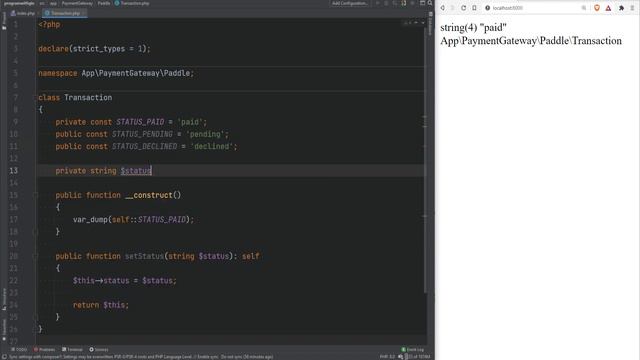The height and width of the screenshot is (360, 640).
Task: Click the $status property on line 13
Action: [136, 171]
